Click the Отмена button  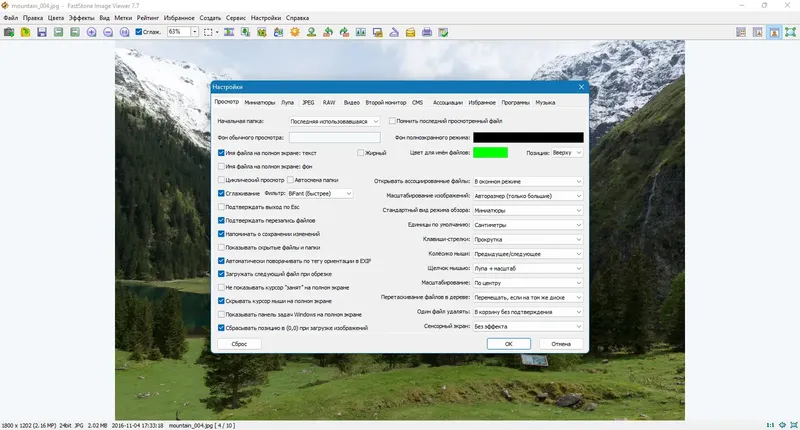(561, 344)
